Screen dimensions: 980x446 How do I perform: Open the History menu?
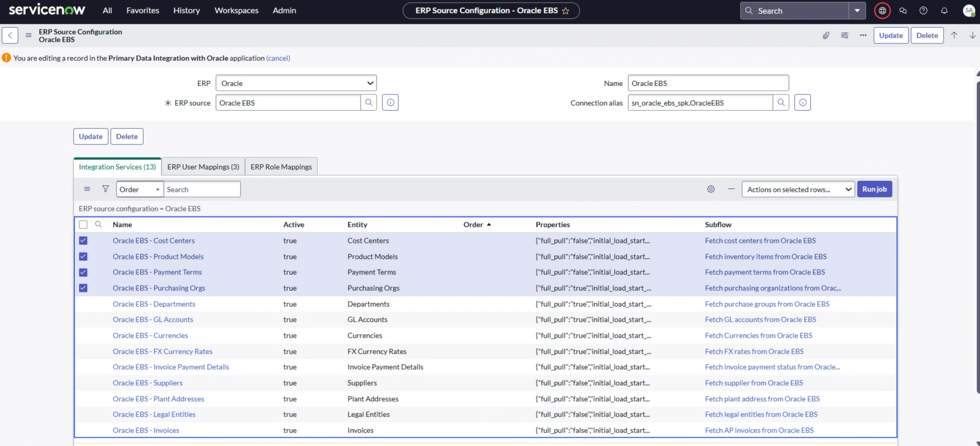(x=186, y=11)
